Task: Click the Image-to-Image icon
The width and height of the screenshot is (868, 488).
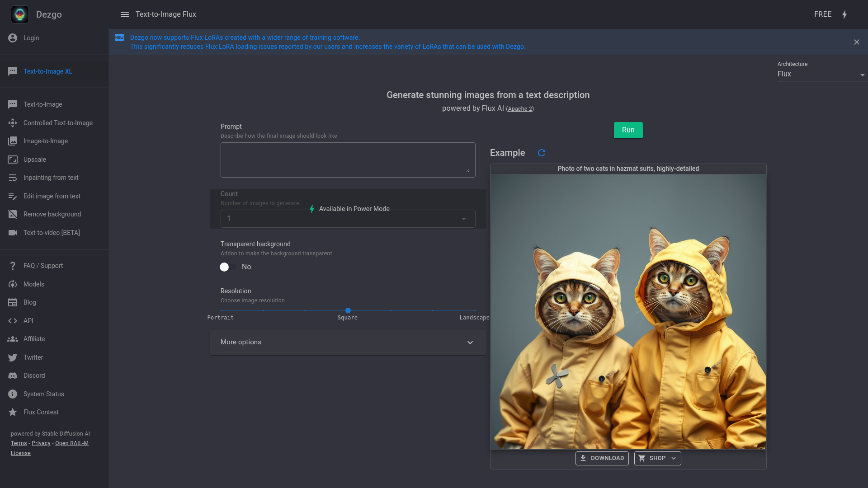Action: tap(13, 141)
